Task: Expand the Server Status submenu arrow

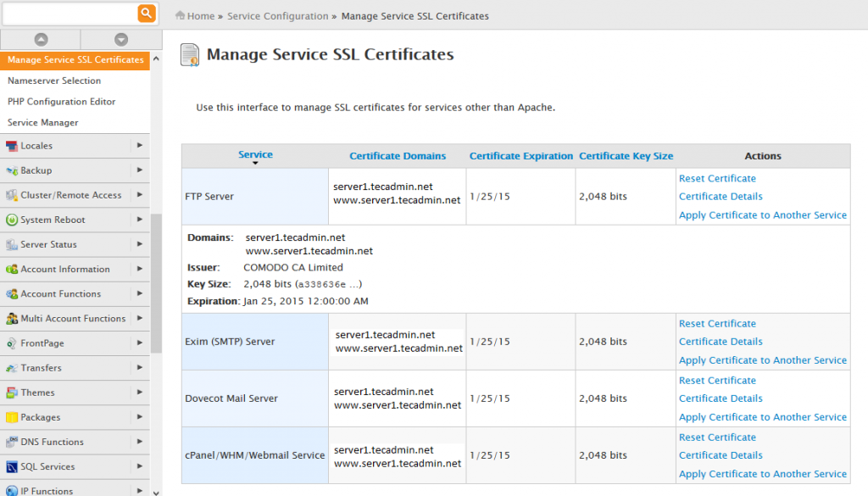Action: point(139,244)
